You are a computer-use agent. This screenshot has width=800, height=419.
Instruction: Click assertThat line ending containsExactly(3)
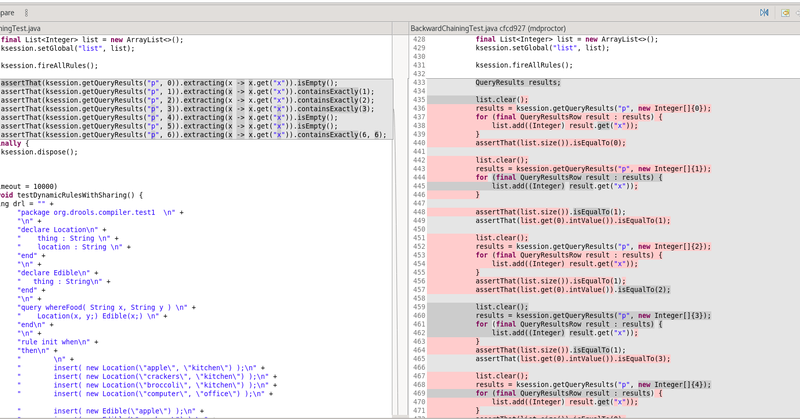tap(187, 109)
